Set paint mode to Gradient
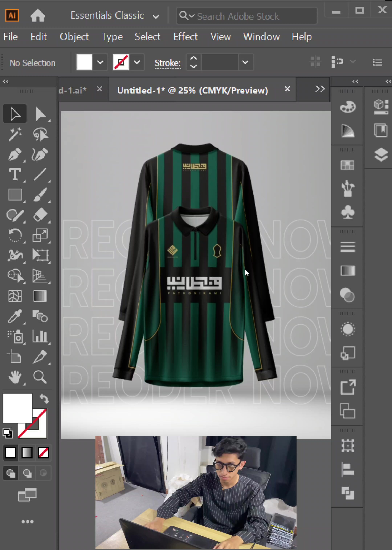This screenshot has width=392, height=550. (x=27, y=453)
